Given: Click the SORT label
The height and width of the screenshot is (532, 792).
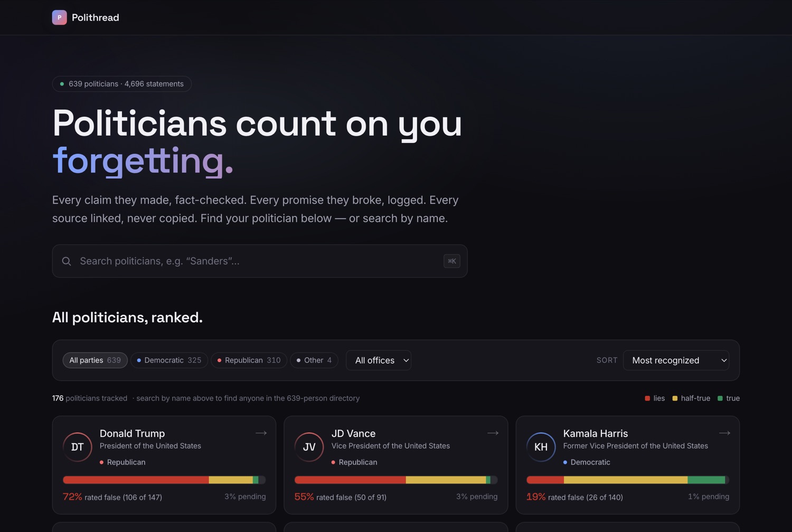Looking at the screenshot, I should [607, 360].
